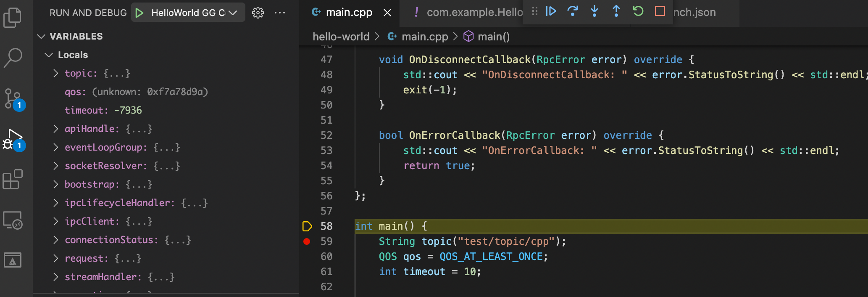Viewport: 868px width, 297px height.
Task: Click main() symbol in the breadcrumb
Action: 493,37
